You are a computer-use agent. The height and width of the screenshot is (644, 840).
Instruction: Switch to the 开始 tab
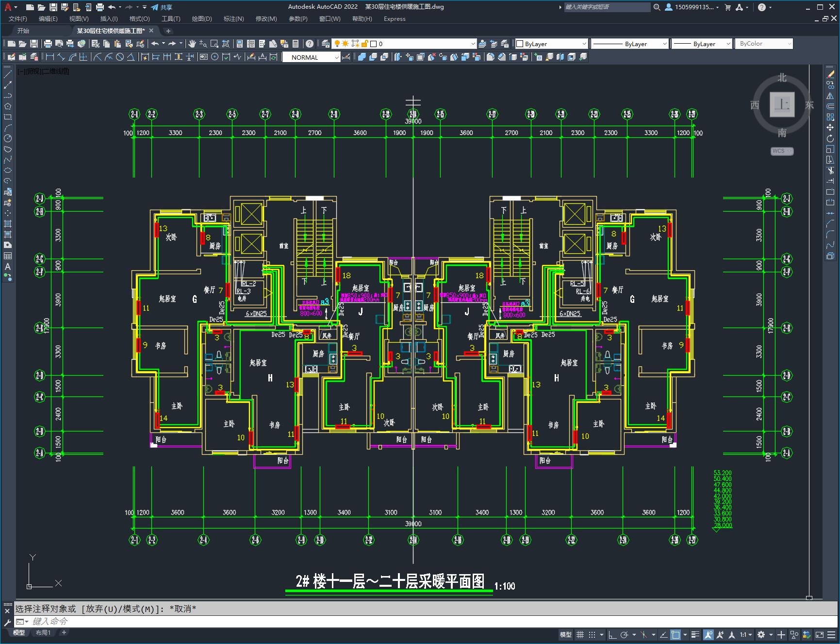[x=23, y=31]
